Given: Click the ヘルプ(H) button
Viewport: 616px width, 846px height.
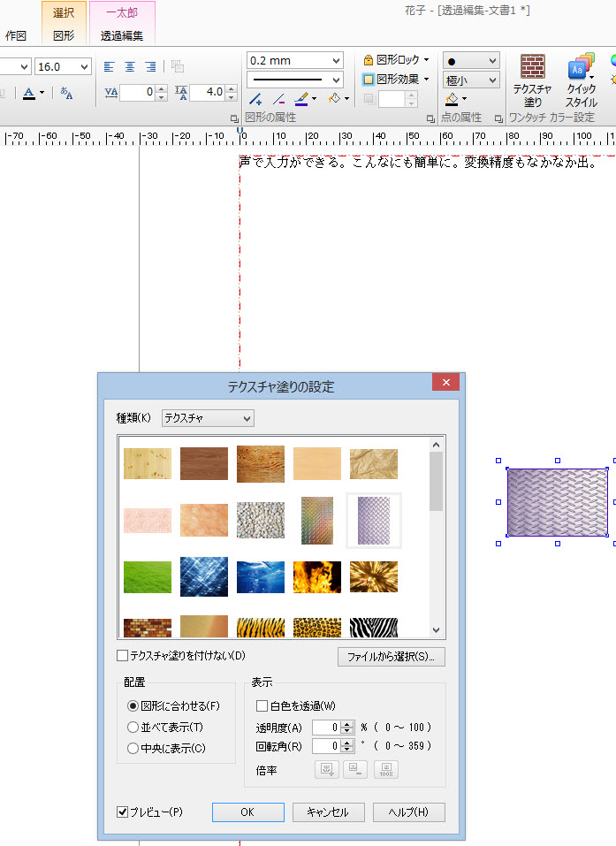Looking at the screenshot, I should click(x=409, y=812).
